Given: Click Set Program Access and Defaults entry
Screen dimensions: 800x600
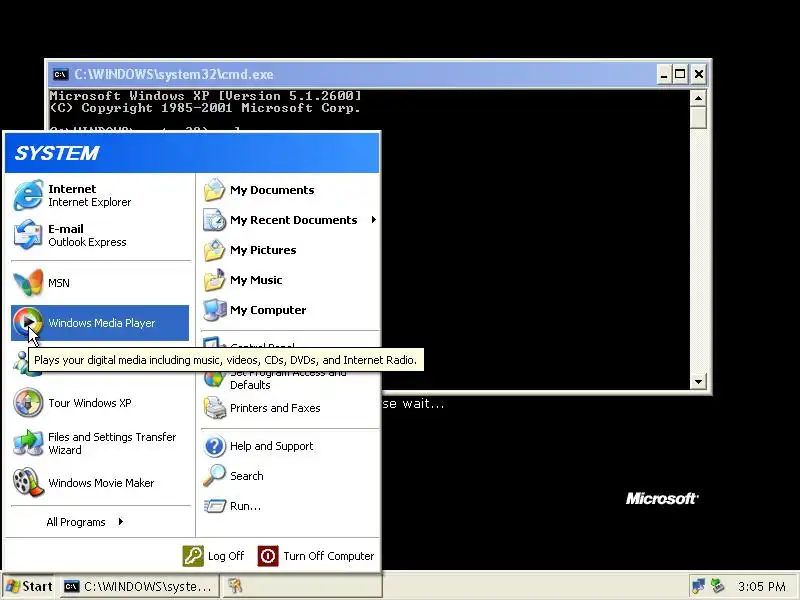Looking at the screenshot, I should click(x=289, y=379).
